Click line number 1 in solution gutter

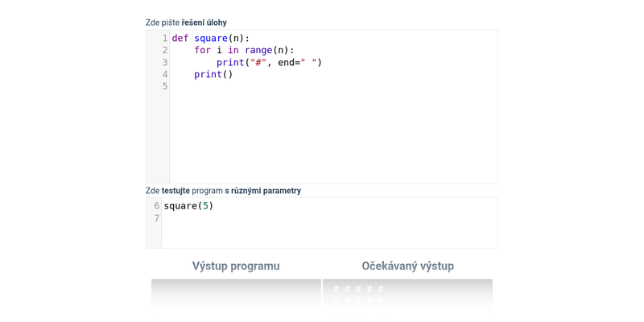click(164, 39)
